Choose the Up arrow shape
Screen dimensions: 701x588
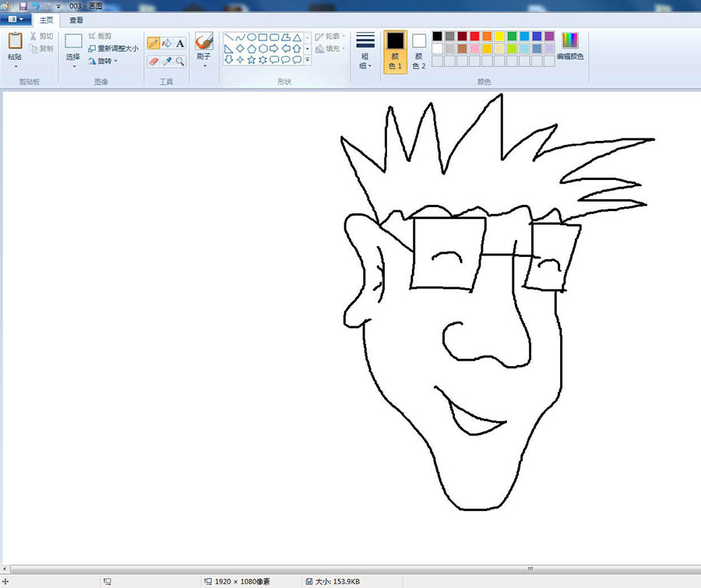pos(297,48)
